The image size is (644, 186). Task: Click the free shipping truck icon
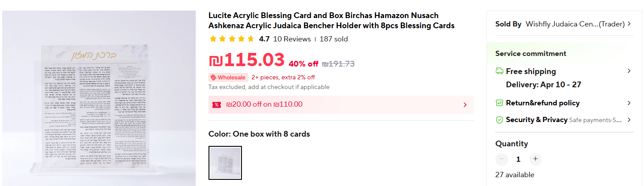499,71
